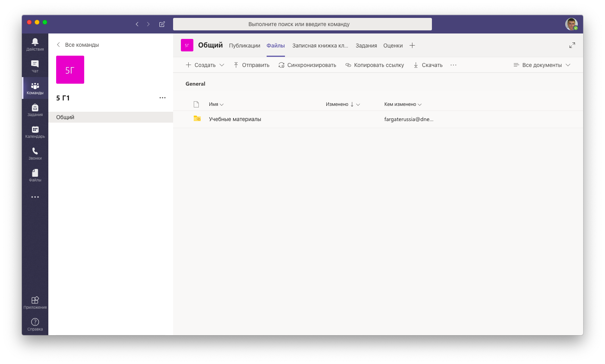Open more options for team 5 Г1
The height and width of the screenshot is (364, 605).
point(163,98)
